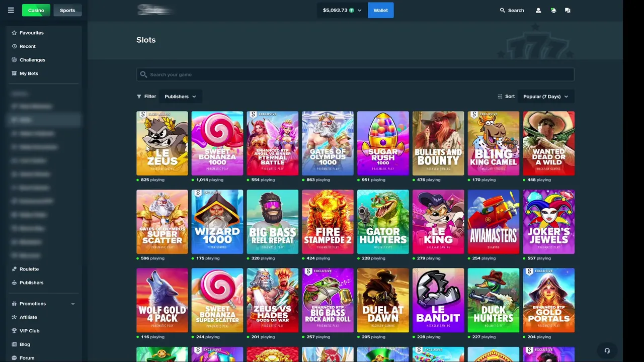This screenshot has width=644, height=362.
Task: Open the Eternal Battle game thumbnail
Action: [x=273, y=143]
